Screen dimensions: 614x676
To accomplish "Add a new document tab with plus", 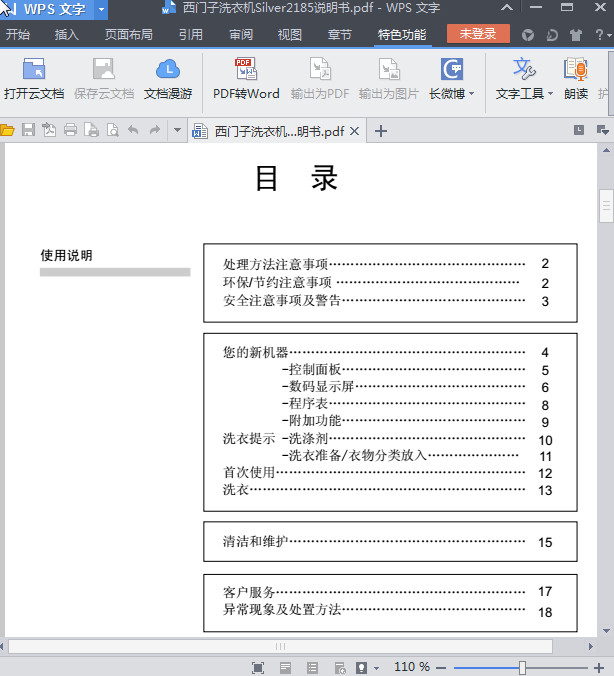I will point(381,131).
